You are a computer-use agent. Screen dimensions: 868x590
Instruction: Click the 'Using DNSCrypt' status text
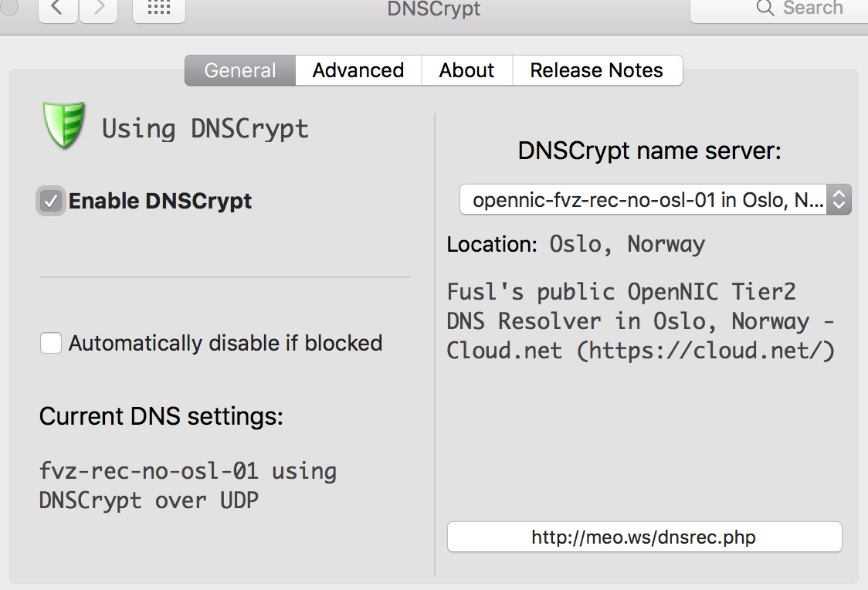pyautogui.click(x=205, y=128)
